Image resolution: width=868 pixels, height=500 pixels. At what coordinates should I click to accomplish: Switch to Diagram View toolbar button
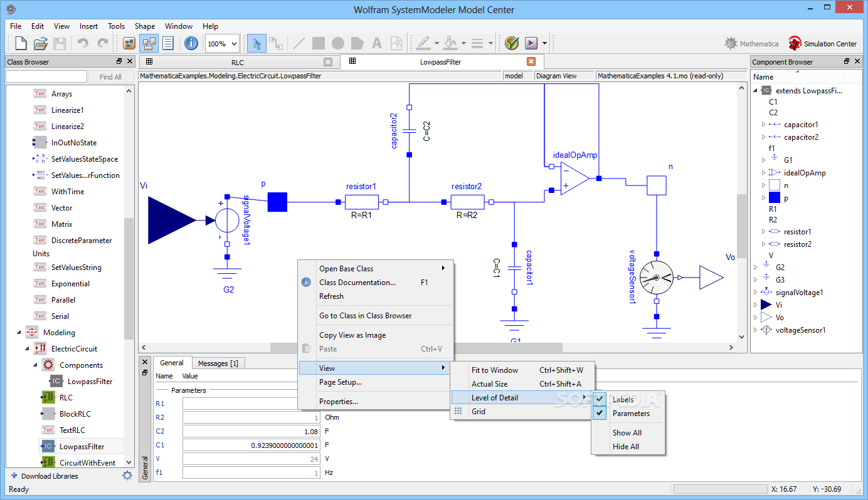pos(149,43)
